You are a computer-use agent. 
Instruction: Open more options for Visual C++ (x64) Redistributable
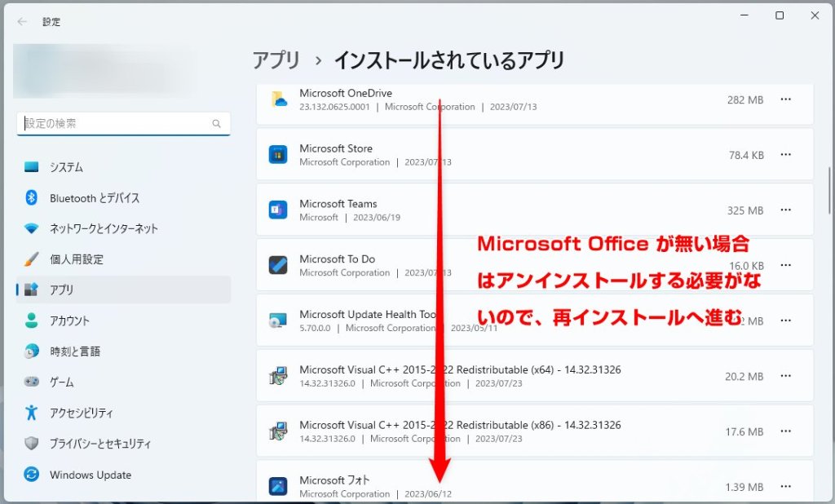coord(785,376)
